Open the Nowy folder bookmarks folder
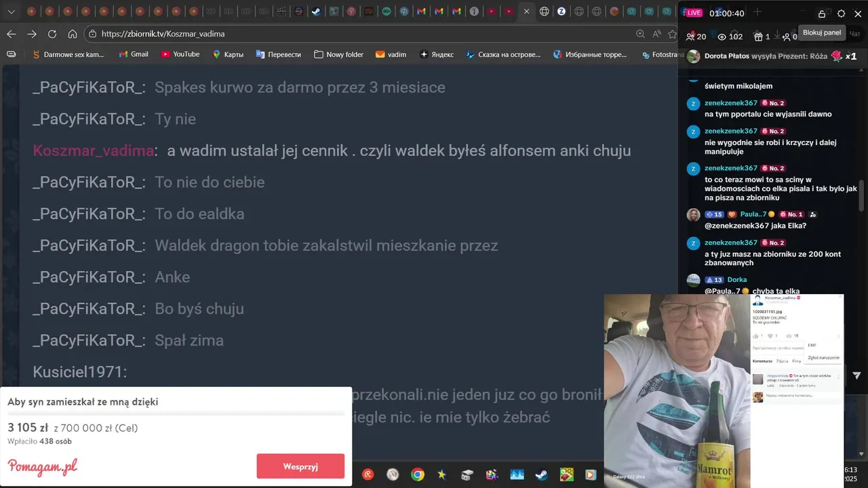868x488 pixels. [x=338, y=54]
